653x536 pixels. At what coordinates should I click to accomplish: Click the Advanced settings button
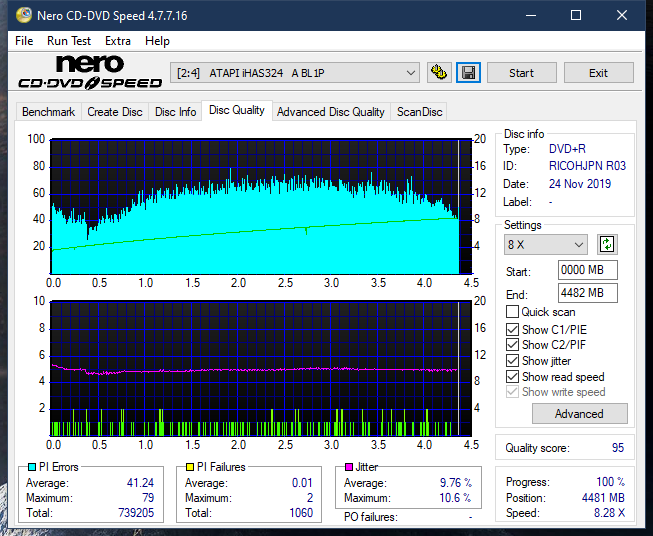pyautogui.click(x=579, y=414)
